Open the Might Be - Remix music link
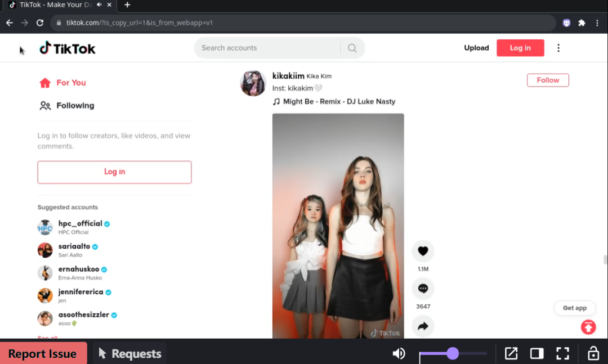 point(334,102)
